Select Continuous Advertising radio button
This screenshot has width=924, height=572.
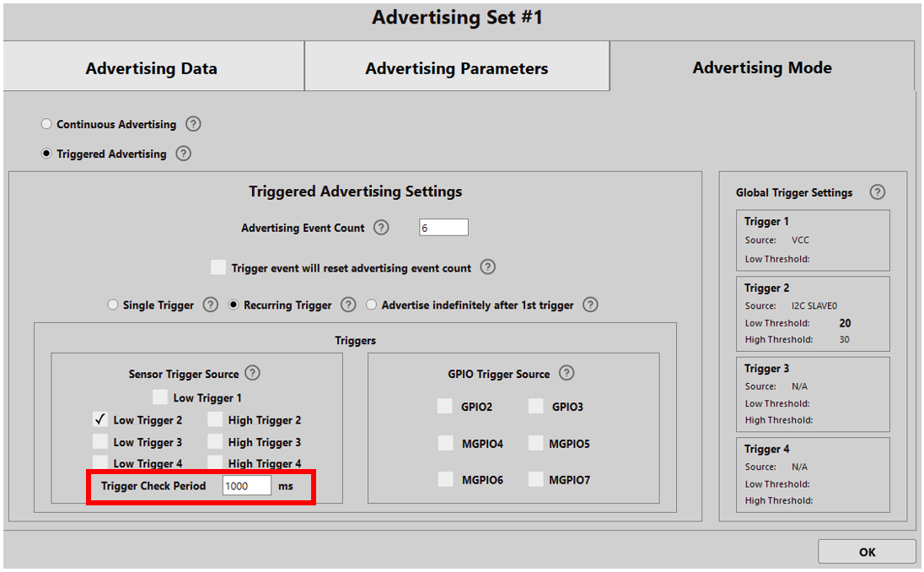point(46,124)
